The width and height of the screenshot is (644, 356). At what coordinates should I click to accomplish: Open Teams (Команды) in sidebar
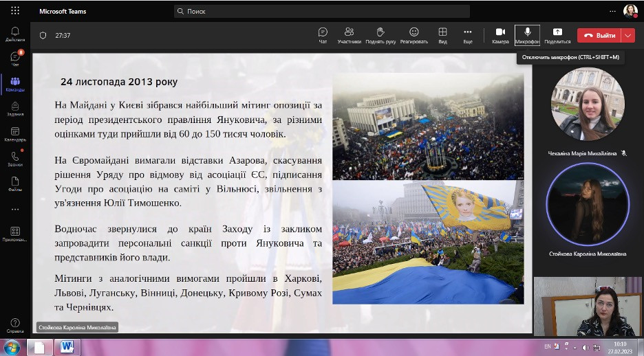point(15,84)
